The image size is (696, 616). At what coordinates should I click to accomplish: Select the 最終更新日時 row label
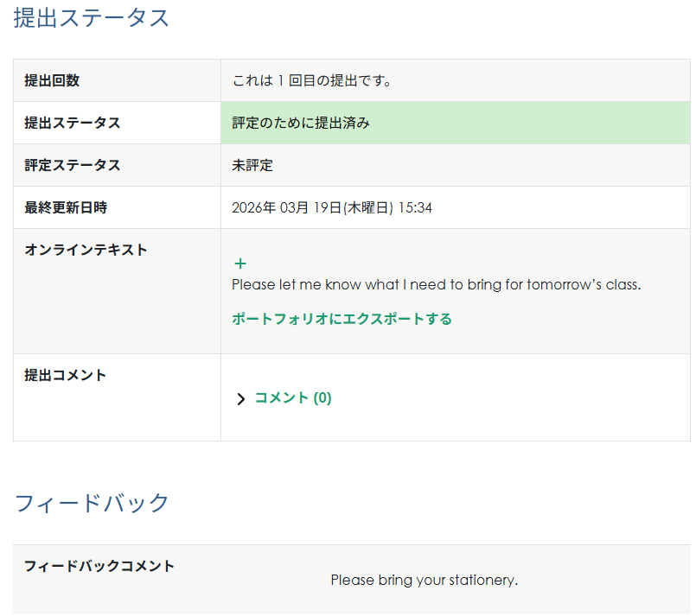tap(66, 207)
